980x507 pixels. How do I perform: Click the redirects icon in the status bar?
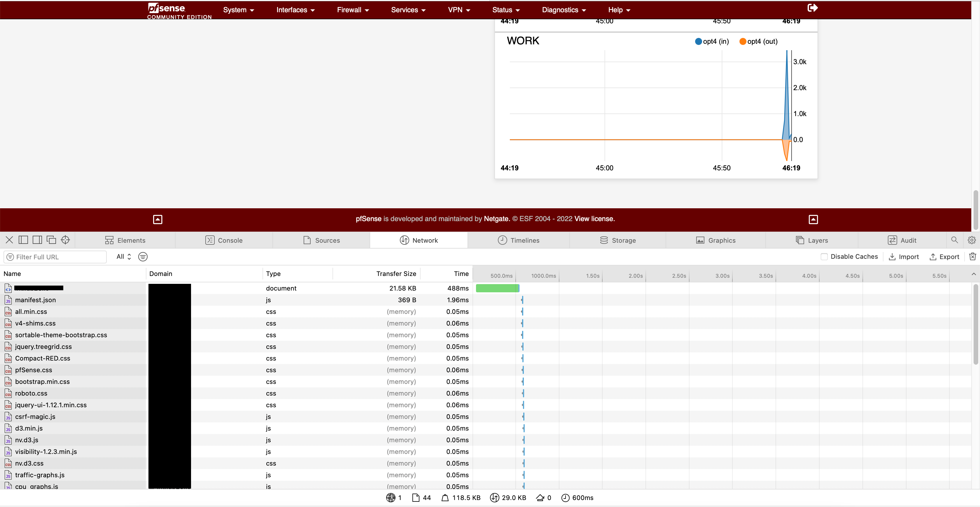pyautogui.click(x=540, y=497)
